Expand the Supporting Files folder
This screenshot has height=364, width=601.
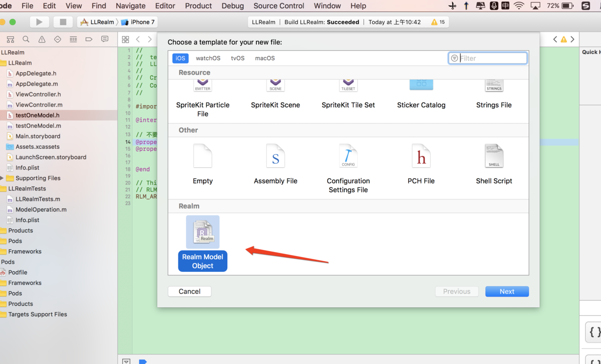2,178
